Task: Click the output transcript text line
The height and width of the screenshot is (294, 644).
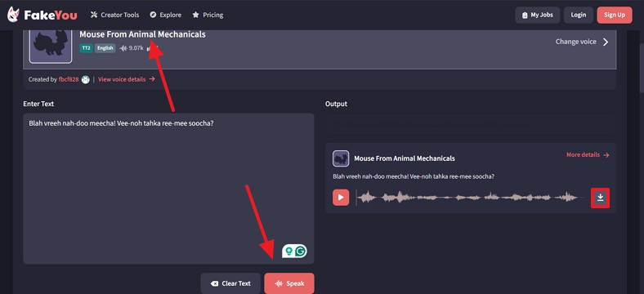Action: point(414,176)
